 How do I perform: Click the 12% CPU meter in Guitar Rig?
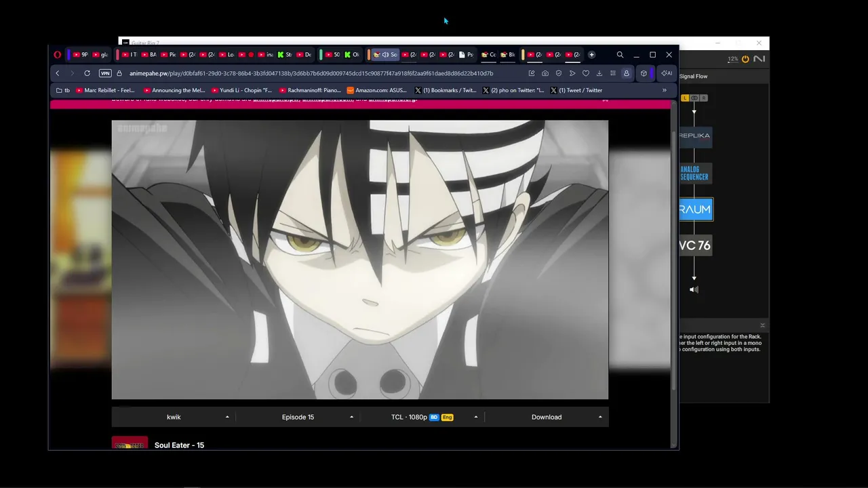(x=733, y=59)
